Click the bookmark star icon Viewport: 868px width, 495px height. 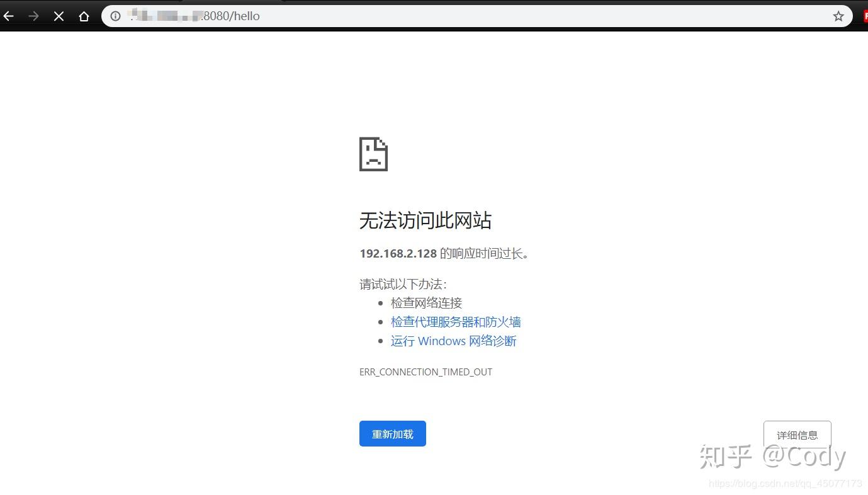[x=838, y=16]
